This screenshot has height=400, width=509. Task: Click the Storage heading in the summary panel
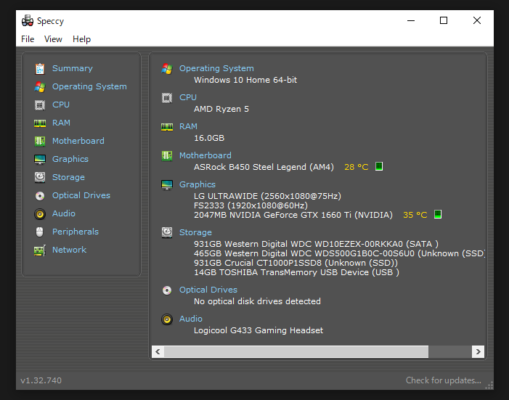[x=196, y=232]
